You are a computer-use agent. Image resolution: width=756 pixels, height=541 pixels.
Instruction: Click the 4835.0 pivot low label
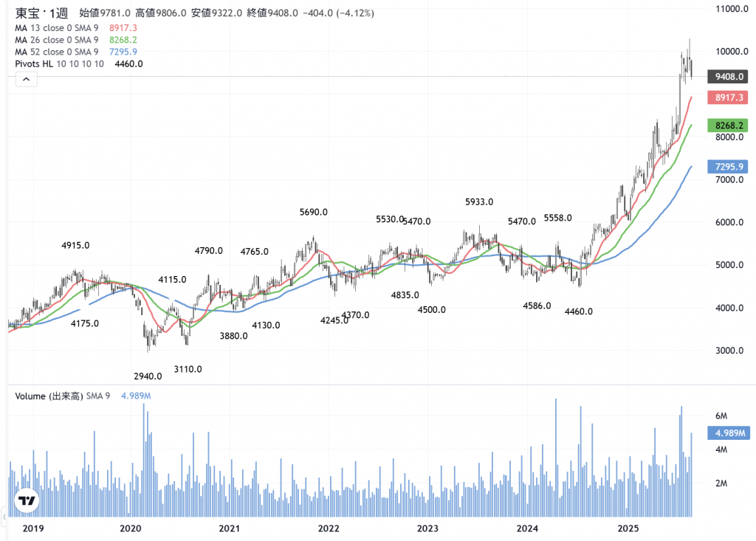click(x=405, y=295)
